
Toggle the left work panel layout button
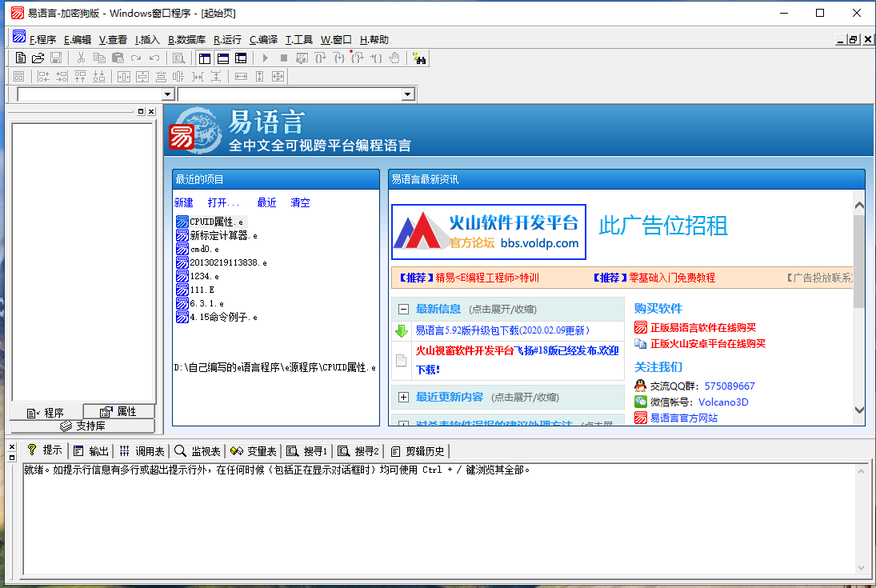pyautogui.click(x=205, y=58)
